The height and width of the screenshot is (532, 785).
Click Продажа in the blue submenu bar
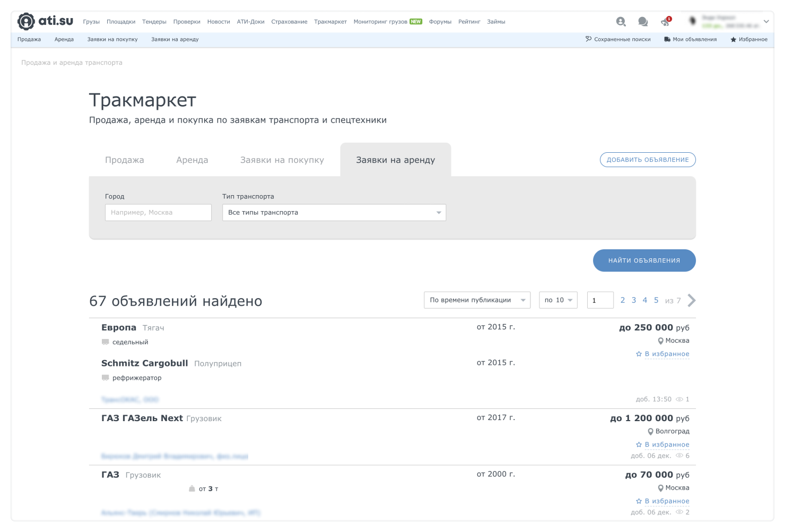pyautogui.click(x=29, y=39)
